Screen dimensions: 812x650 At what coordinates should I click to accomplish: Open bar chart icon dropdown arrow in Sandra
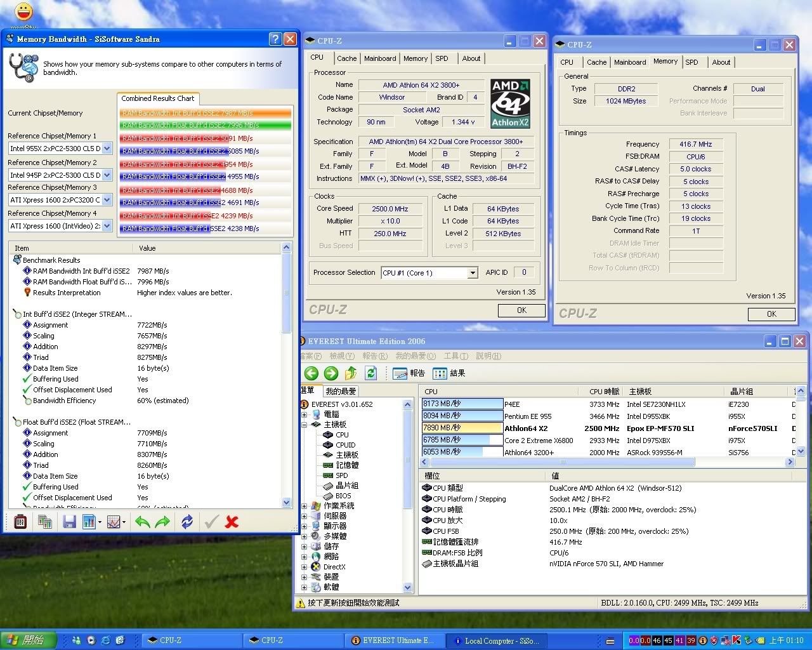coord(98,522)
